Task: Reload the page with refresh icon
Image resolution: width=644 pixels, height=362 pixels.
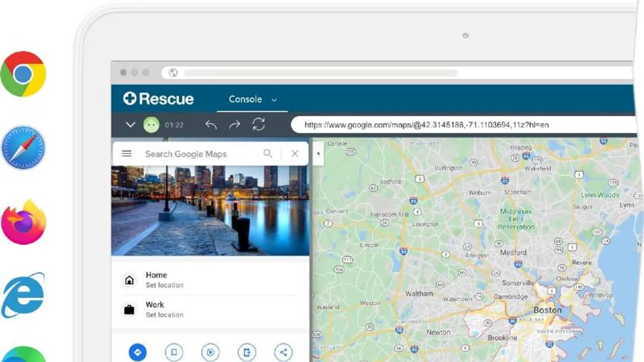Action: pos(259,125)
